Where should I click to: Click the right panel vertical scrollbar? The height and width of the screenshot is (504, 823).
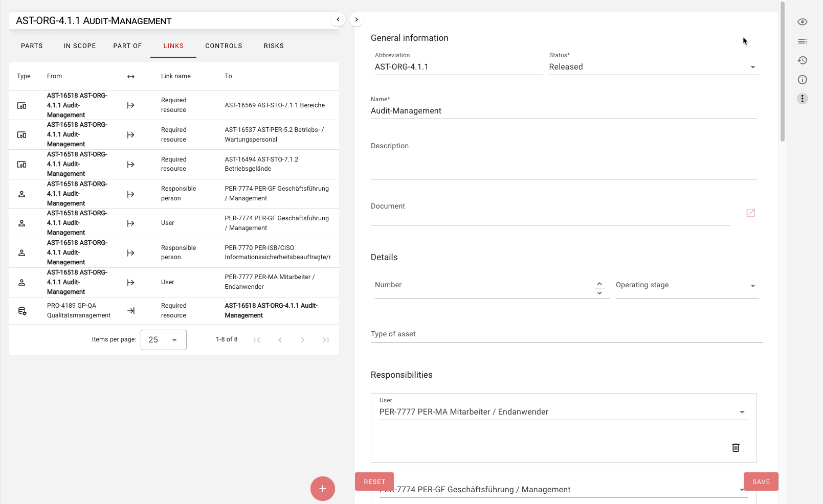[782, 72]
